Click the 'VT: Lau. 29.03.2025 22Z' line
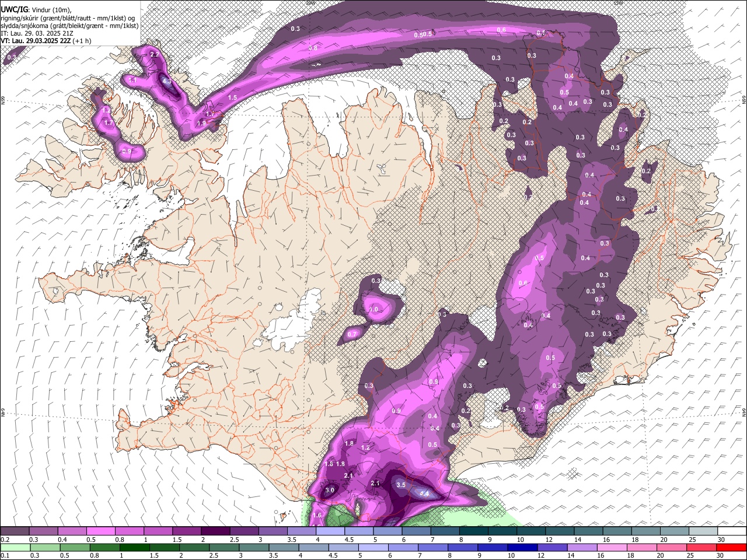 coord(47,41)
